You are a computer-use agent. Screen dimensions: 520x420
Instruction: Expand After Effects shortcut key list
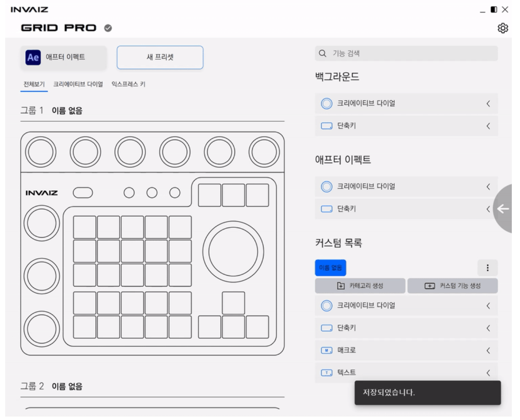(406, 209)
